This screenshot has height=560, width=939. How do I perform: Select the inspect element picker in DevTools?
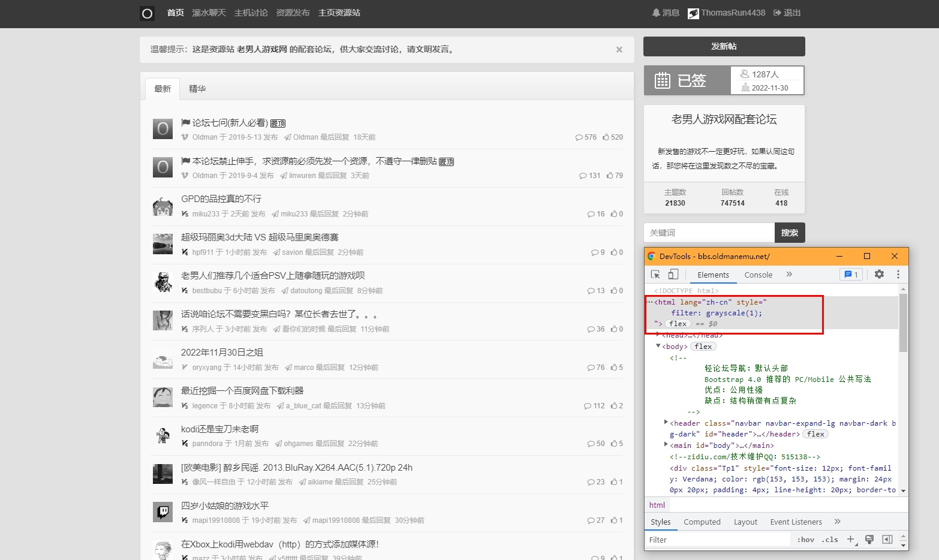pyautogui.click(x=655, y=275)
